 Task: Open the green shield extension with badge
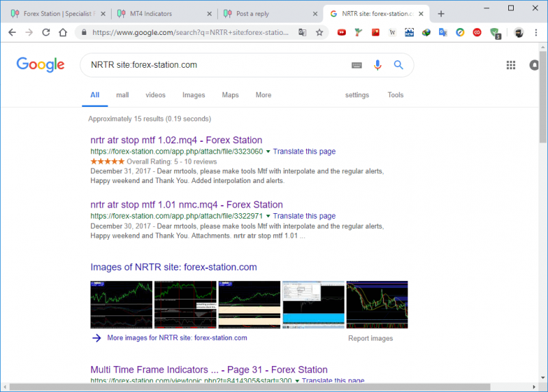495,33
